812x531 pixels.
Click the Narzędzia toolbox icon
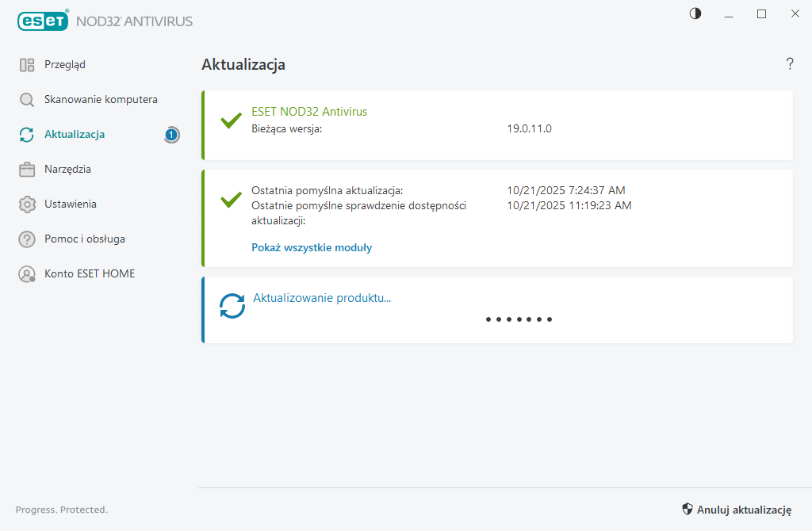[x=27, y=170]
